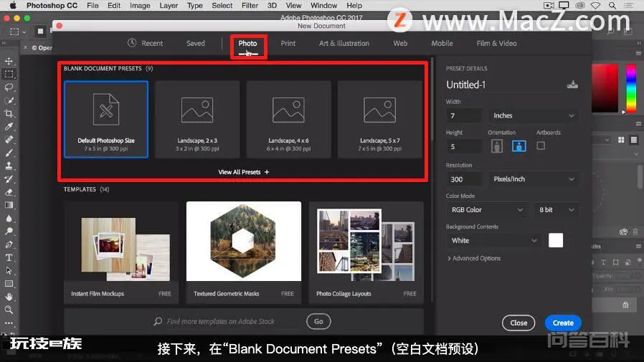Switch to the Mobile tab
The height and width of the screenshot is (362, 644).
point(442,43)
